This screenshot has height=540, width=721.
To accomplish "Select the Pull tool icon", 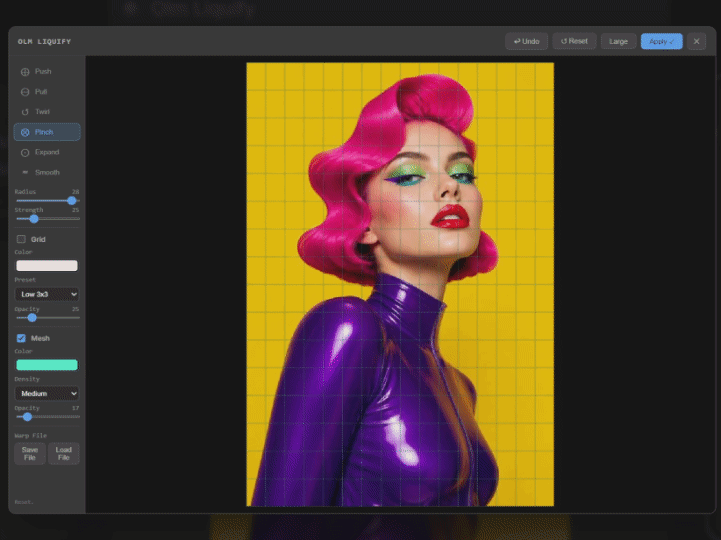I will (25, 92).
